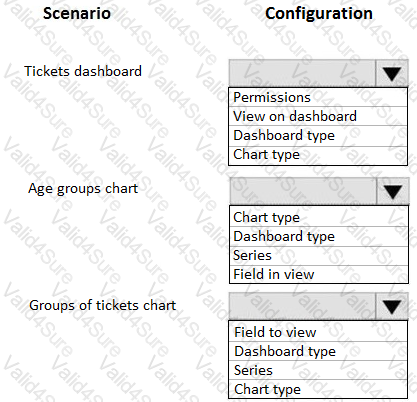Open the Groups of tickets chart dropdown arrow
Image resolution: width=417 pixels, height=402 pixels.
pos(392,307)
